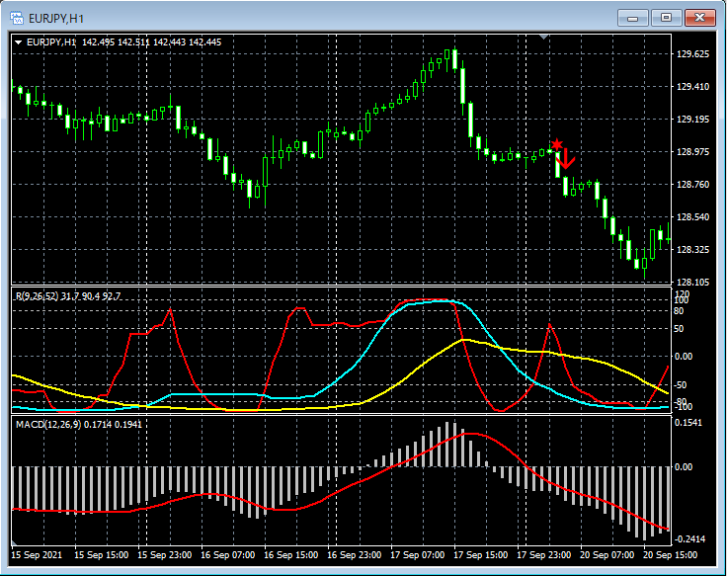Click the 129.625 price scale label

pos(693,54)
